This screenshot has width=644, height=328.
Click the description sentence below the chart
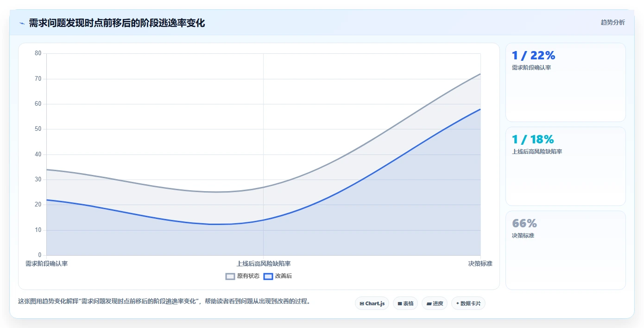pos(164,301)
